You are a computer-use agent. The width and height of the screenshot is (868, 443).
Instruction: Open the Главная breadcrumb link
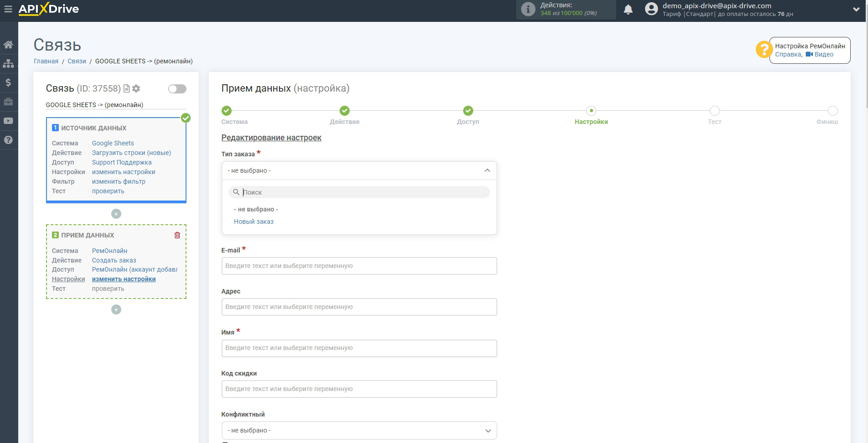[46, 61]
